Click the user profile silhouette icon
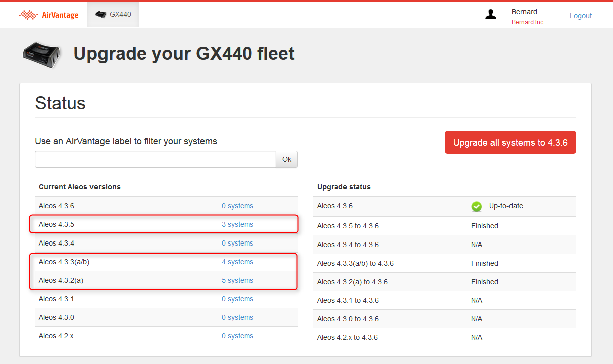 point(490,15)
